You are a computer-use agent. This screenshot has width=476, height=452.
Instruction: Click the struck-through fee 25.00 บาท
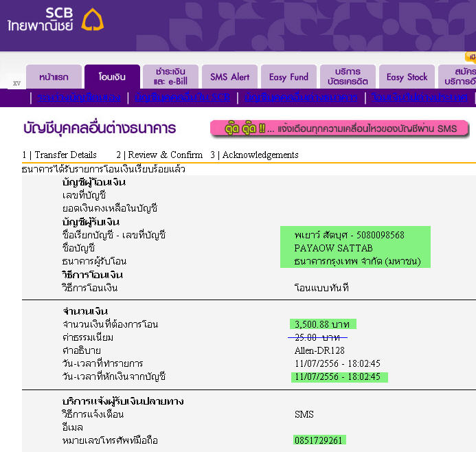coord(317,337)
